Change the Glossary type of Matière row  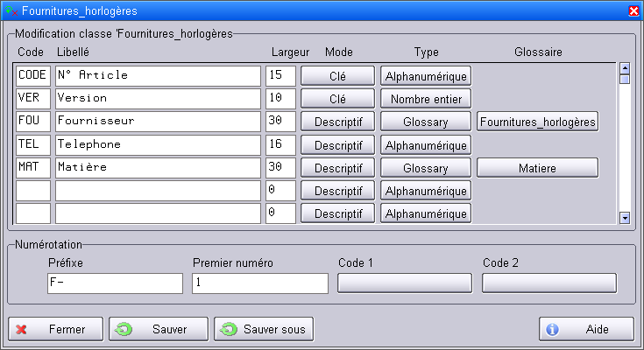[x=426, y=168]
